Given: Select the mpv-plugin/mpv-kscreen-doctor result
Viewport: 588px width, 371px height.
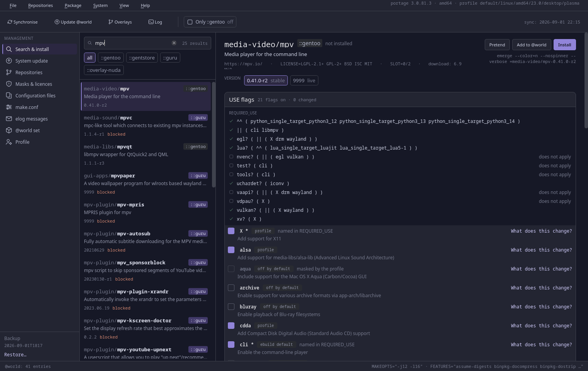Looking at the screenshot, I should click(146, 328).
